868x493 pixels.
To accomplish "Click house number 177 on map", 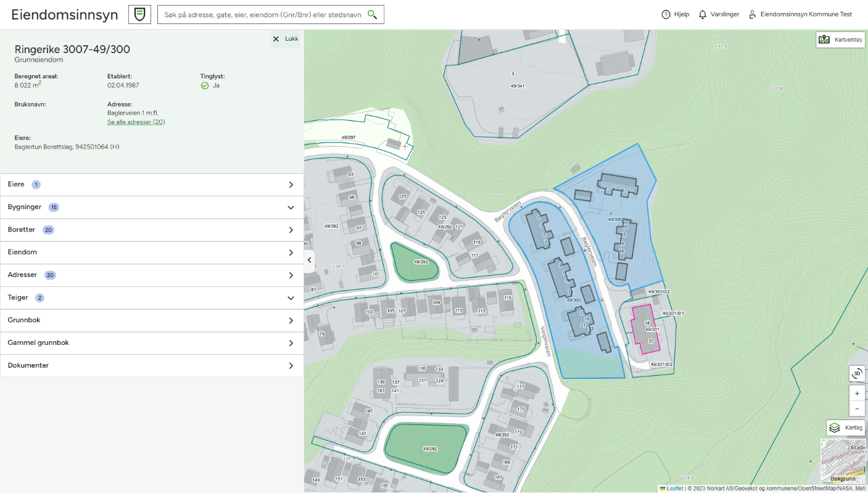I will 521,387.
